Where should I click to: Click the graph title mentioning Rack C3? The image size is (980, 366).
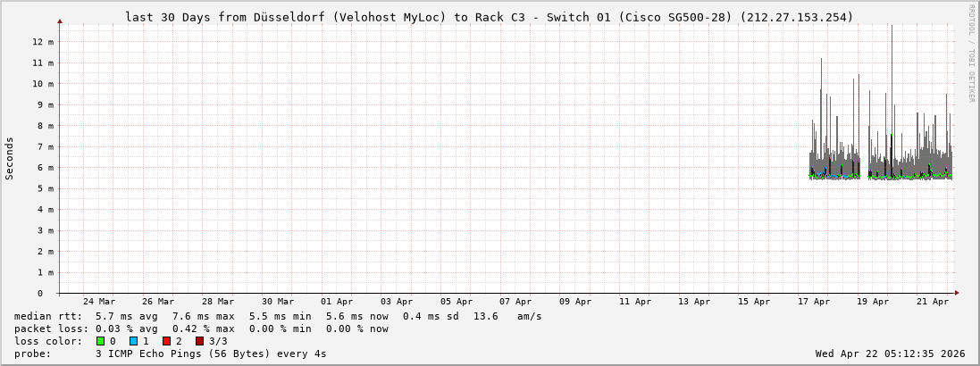coord(489,17)
